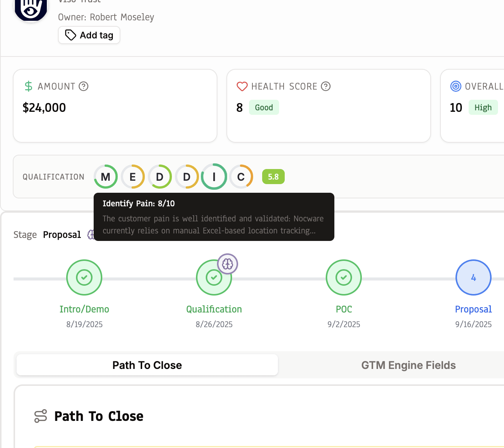Select the yellow D qualification circle
The image size is (504, 448).
click(187, 177)
